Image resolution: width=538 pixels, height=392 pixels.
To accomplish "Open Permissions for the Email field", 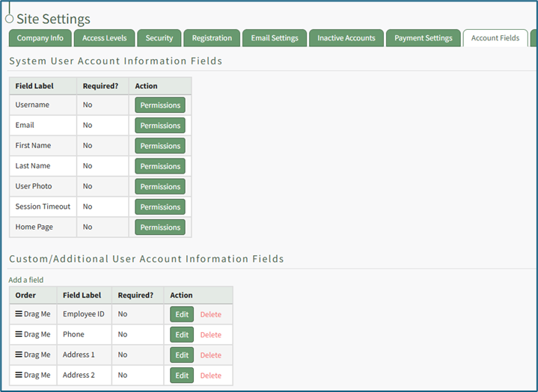I will tap(160, 126).
